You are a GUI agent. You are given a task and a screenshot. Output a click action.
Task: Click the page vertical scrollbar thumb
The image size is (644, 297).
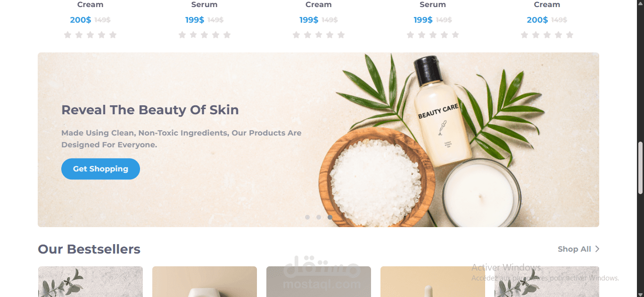point(640,168)
